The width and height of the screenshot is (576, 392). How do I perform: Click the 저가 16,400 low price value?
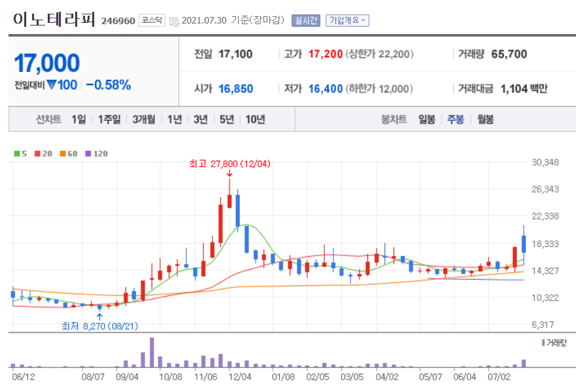(x=326, y=89)
